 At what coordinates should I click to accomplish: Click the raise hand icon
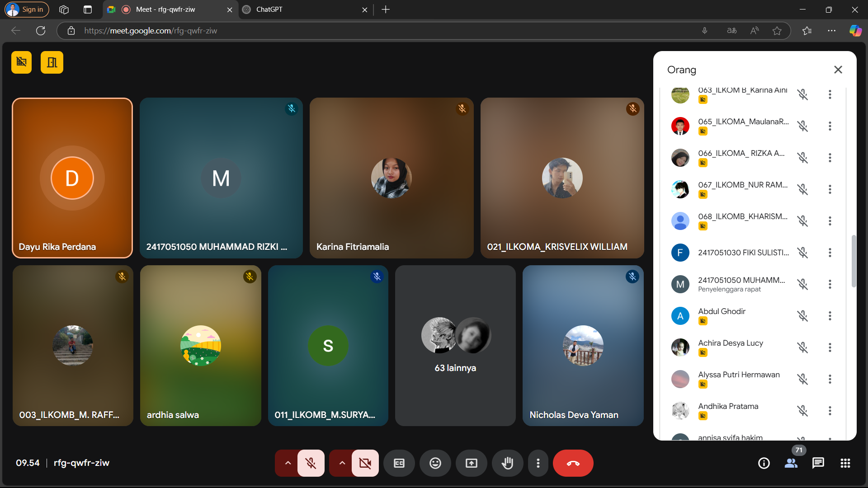507,463
